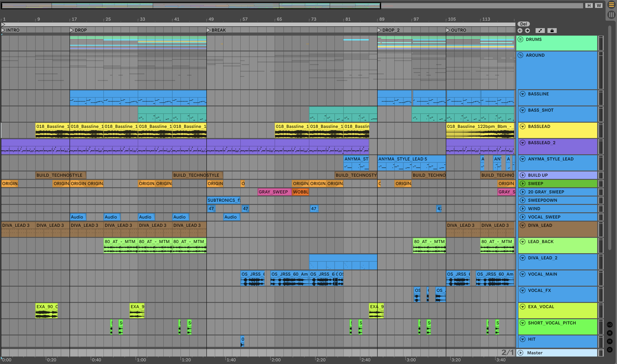Toggle the Mixer section with M
Screen dimensions: 617x364
pos(610,341)
